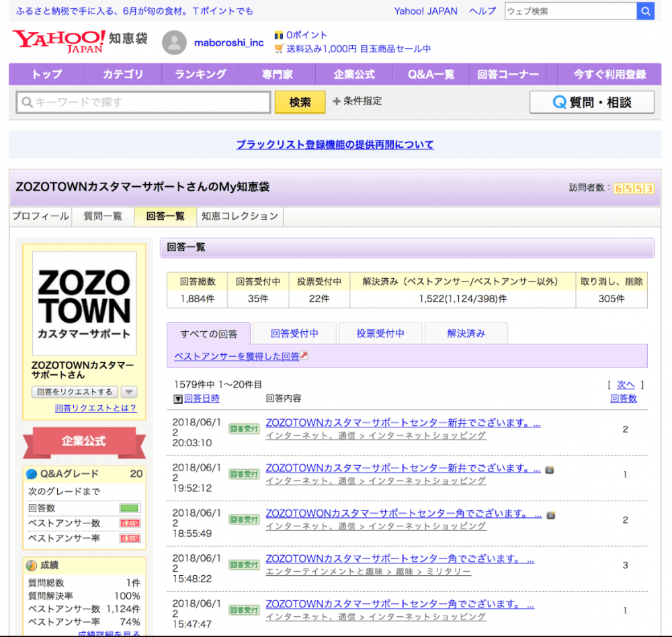Open the ヘルプ link
This screenshot has height=637, width=672.
point(482,11)
